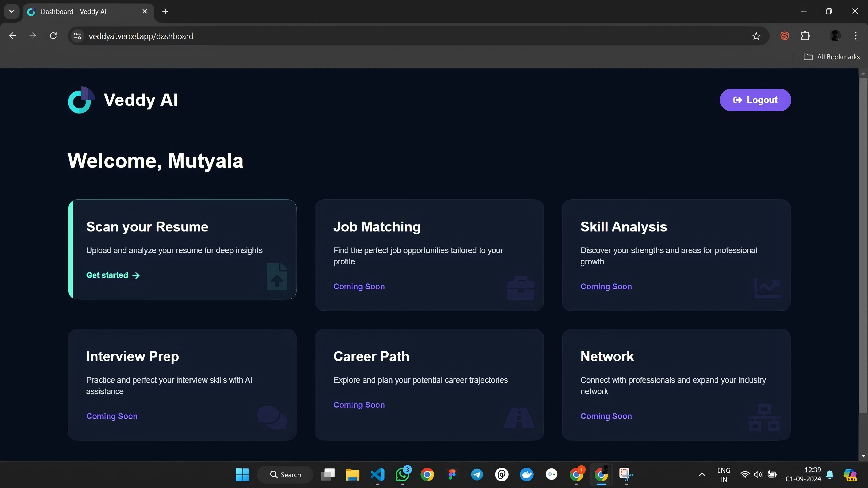Expand hidden system tray icons chevron

click(x=702, y=474)
